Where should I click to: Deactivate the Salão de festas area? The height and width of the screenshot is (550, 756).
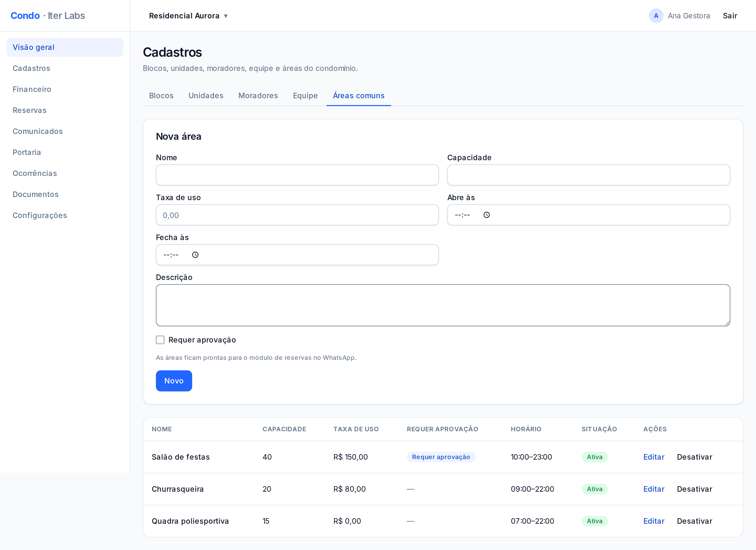[x=694, y=457]
